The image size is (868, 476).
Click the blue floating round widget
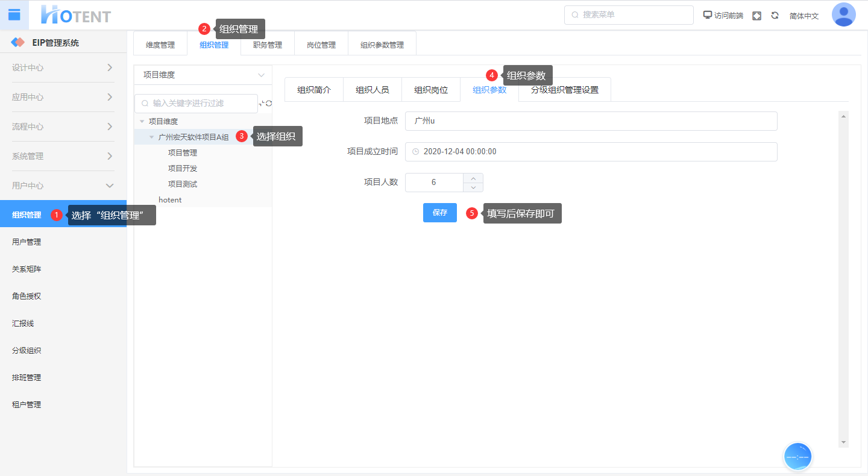click(x=797, y=457)
